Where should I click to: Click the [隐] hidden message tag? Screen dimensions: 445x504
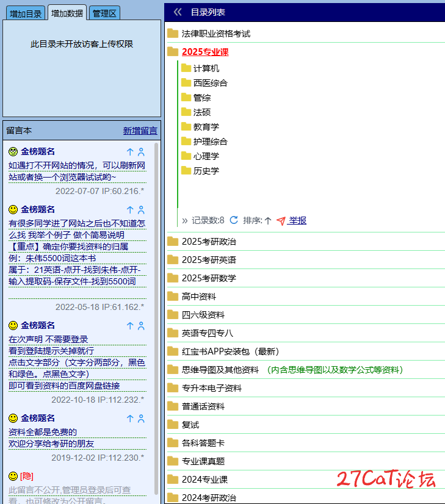point(27,476)
